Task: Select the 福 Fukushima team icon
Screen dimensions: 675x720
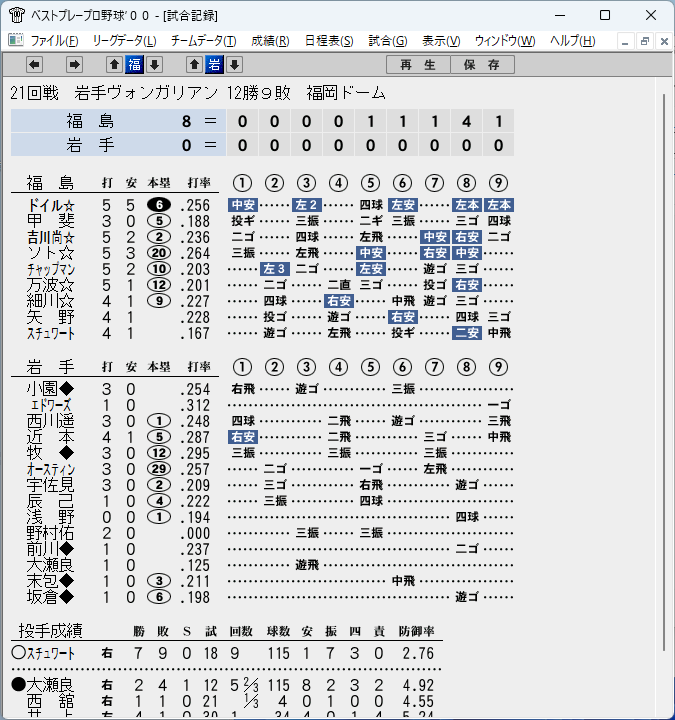Action: point(135,65)
